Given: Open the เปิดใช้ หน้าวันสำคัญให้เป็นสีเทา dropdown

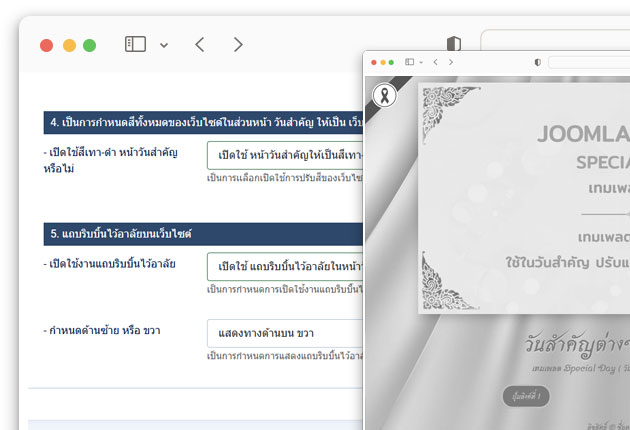Looking at the screenshot, I should coord(285,156).
